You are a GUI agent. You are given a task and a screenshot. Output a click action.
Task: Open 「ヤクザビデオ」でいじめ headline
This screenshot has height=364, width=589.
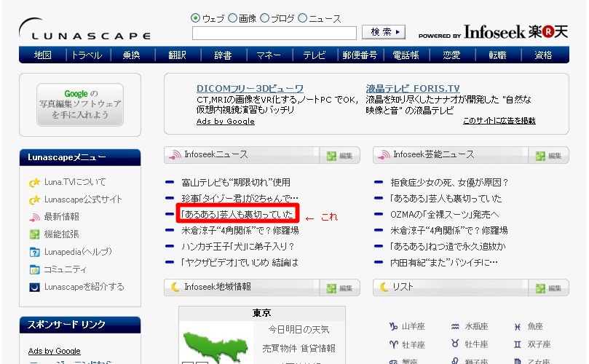(240, 263)
